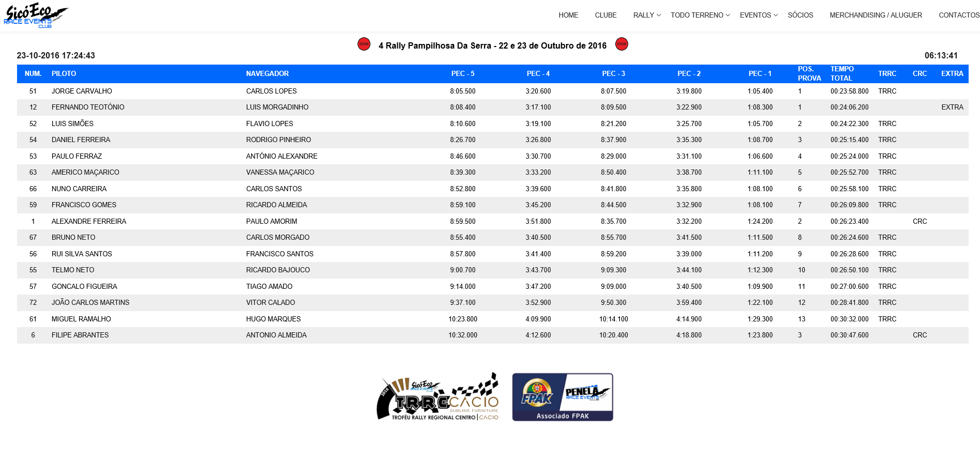Go to the HOME page
The height and width of the screenshot is (463, 980).
(x=568, y=16)
